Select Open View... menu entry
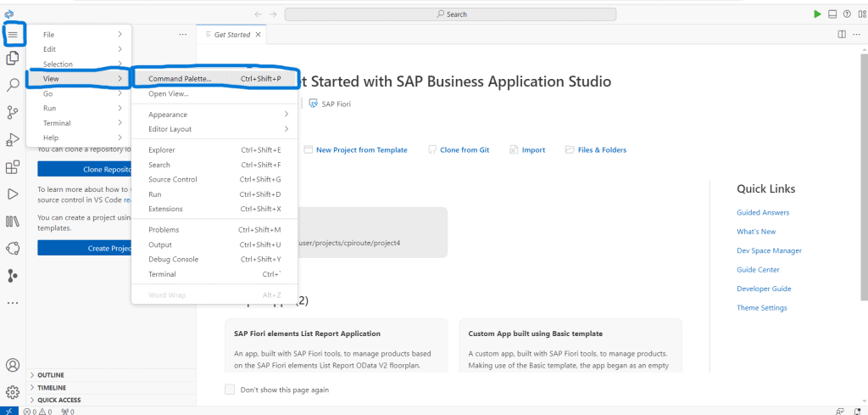The height and width of the screenshot is (415, 868). pyautogui.click(x=214, y=93)
